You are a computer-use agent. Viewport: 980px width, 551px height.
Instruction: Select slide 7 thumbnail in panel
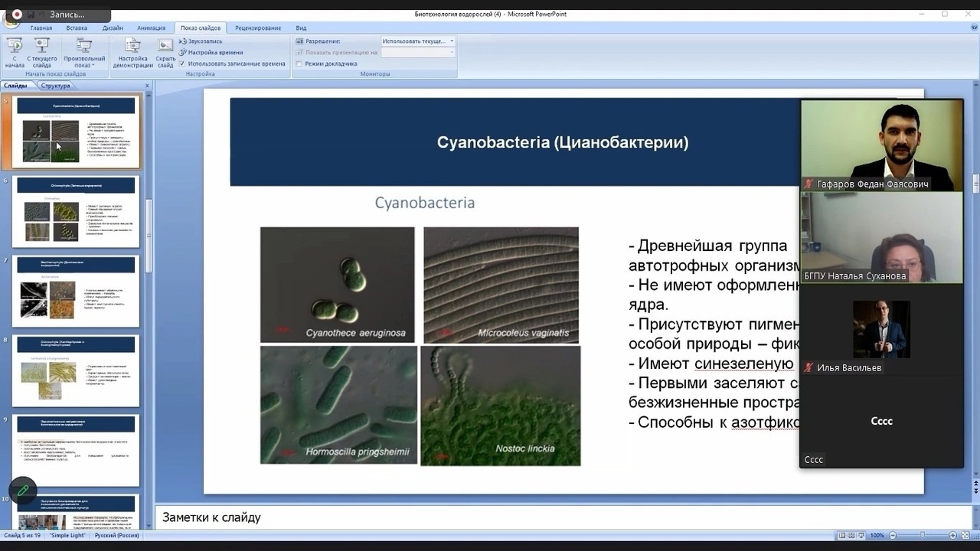pyautogui.click(x=75, y=291)
